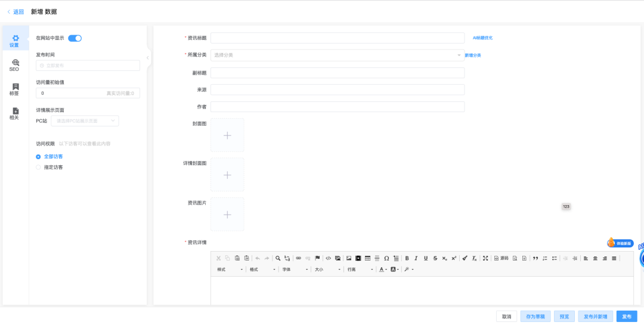Apply underline formatting with the U icon

(426, 258)
